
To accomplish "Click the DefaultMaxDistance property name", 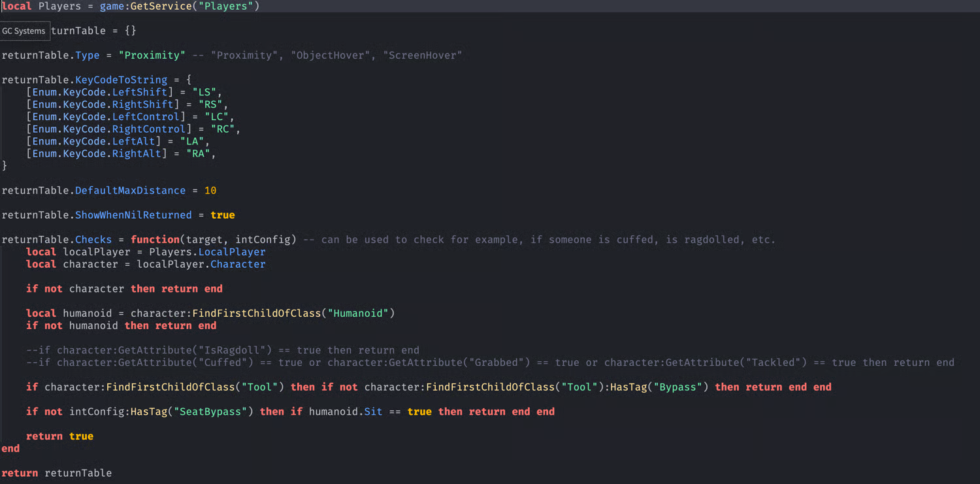I will pyautogui.click(x=131, y=191).
